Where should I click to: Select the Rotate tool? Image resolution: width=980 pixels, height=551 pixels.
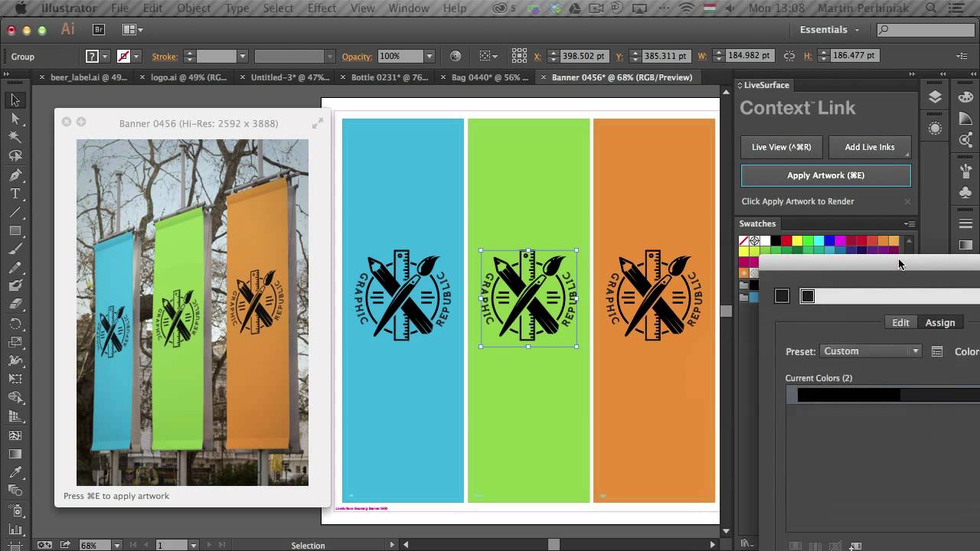(x=15, y=324)
